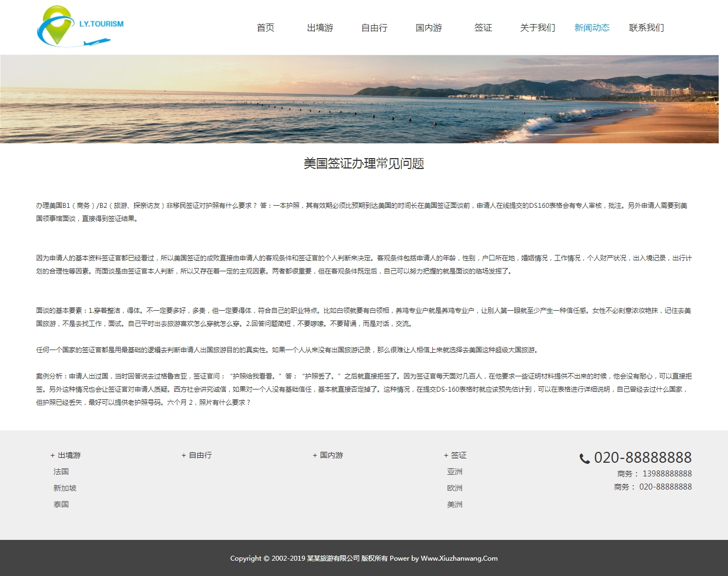Click the beach banner image
The width and height of the screenshot is (728, 576).
coord(359,99)
